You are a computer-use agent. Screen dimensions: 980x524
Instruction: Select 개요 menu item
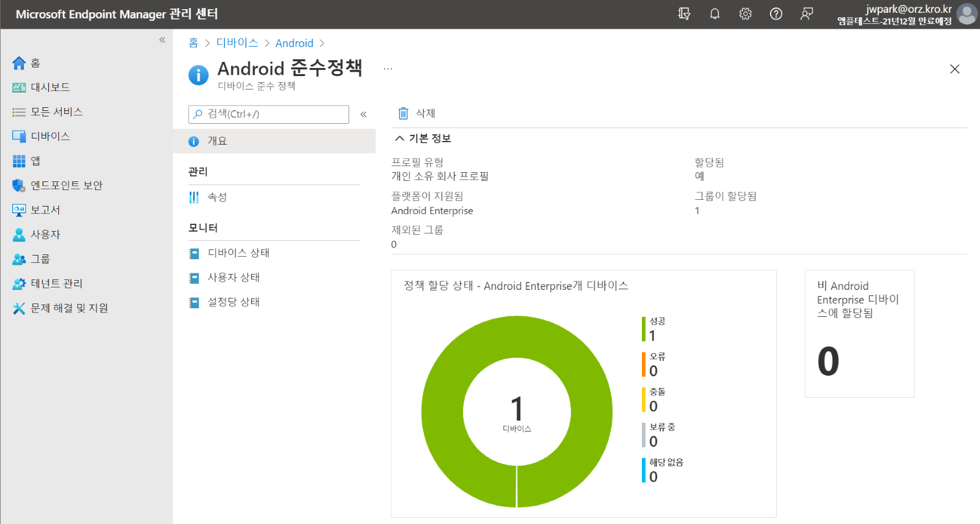click(274, 141)
